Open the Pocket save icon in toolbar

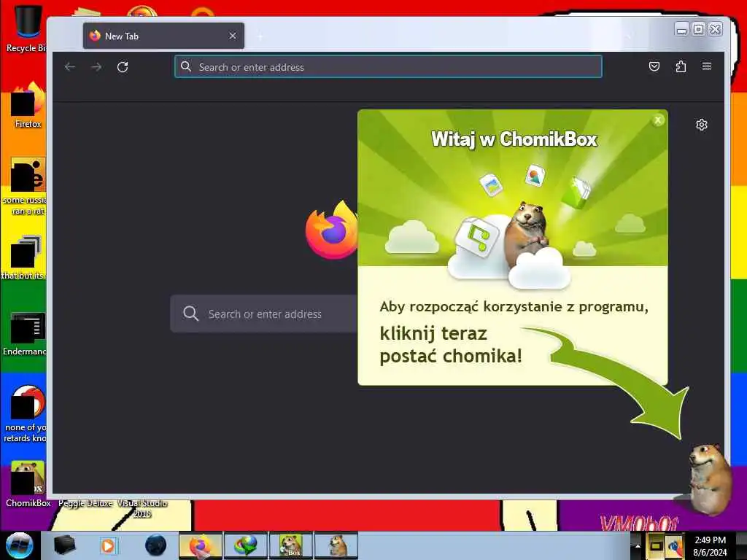(654, 66)
